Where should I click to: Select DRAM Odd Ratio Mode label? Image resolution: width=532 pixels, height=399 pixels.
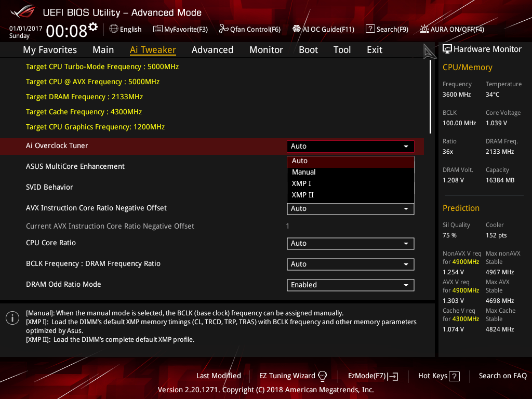(63, 284)
